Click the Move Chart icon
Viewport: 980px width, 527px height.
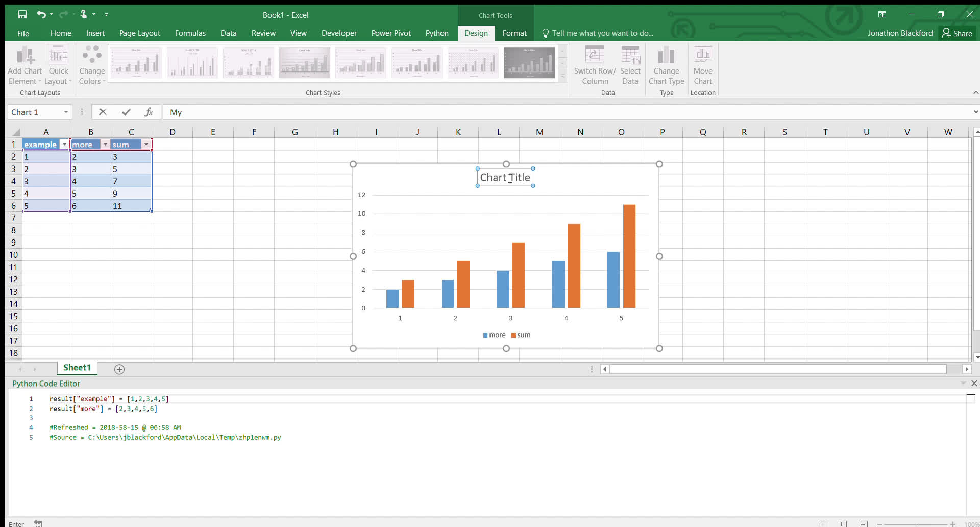[703, 65]
